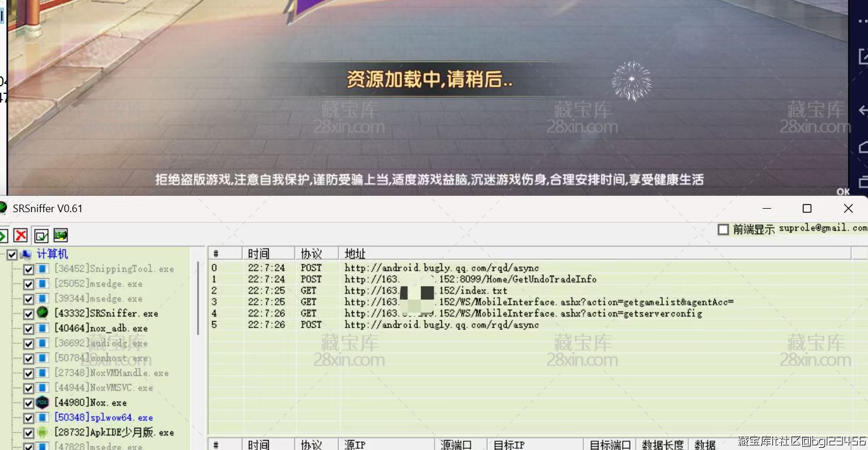Uncheck the [50348]splwow64.exe checkbox
Viewport: 868px width, 450px height.
(x=28, y=418)
